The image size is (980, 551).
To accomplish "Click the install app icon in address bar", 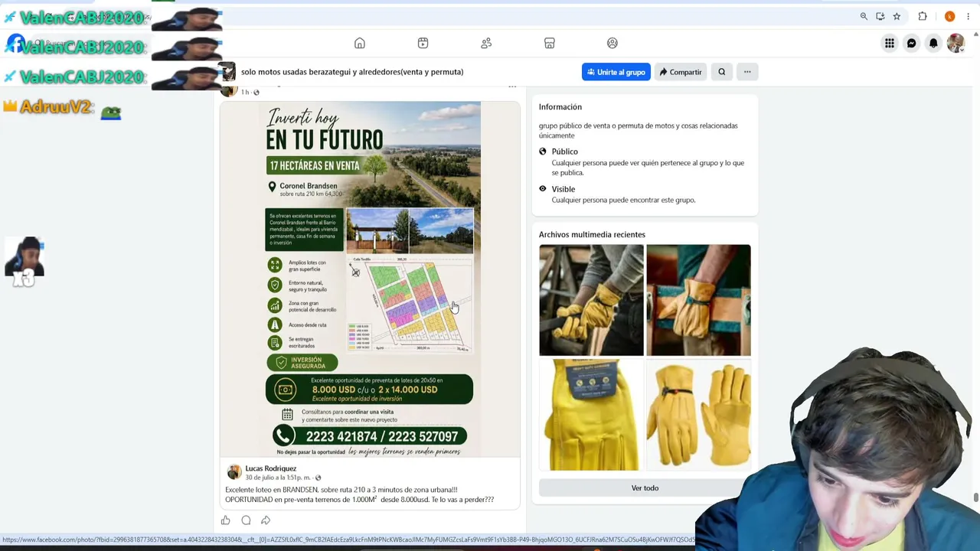I will click(880, 16).
